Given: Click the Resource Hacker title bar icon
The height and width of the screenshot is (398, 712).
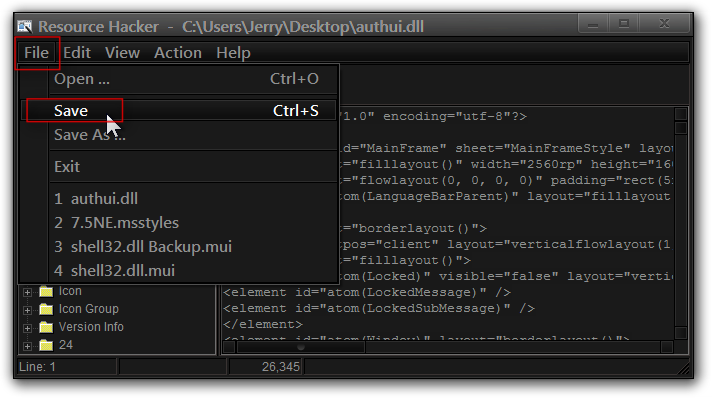Looking at the screenshot, I should (x=25, y=26).
